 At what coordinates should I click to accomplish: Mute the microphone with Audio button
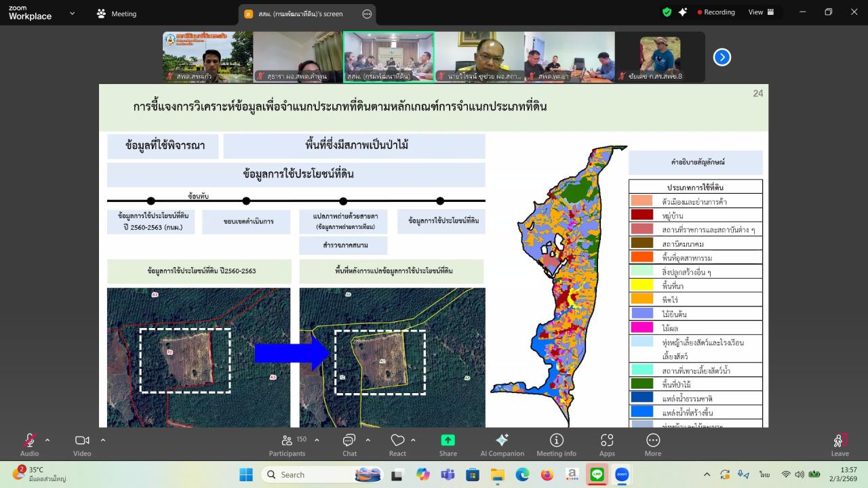point(28,444)
